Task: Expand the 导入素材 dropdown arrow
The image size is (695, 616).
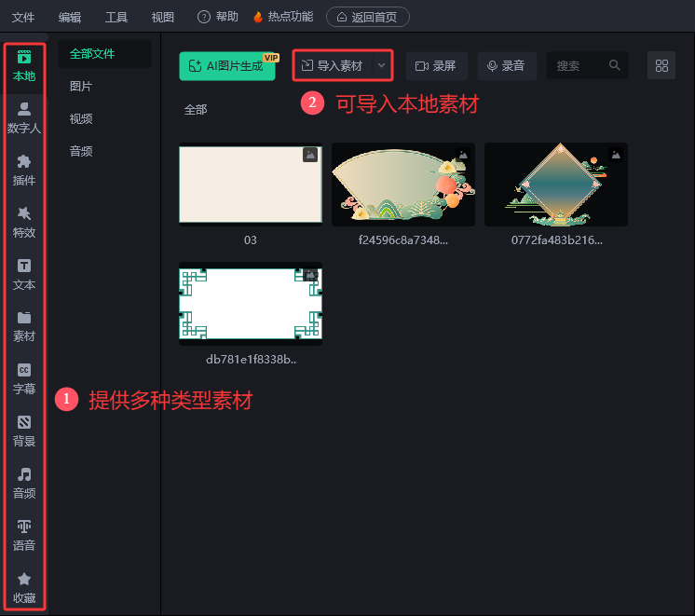Action: click(x=381, y=66)
